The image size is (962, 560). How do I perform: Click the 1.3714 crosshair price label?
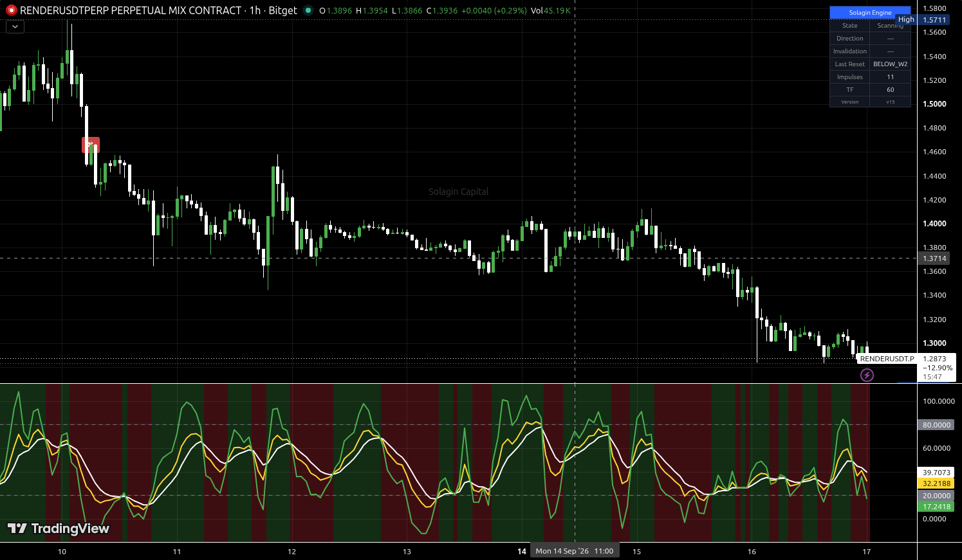[934, 258]
